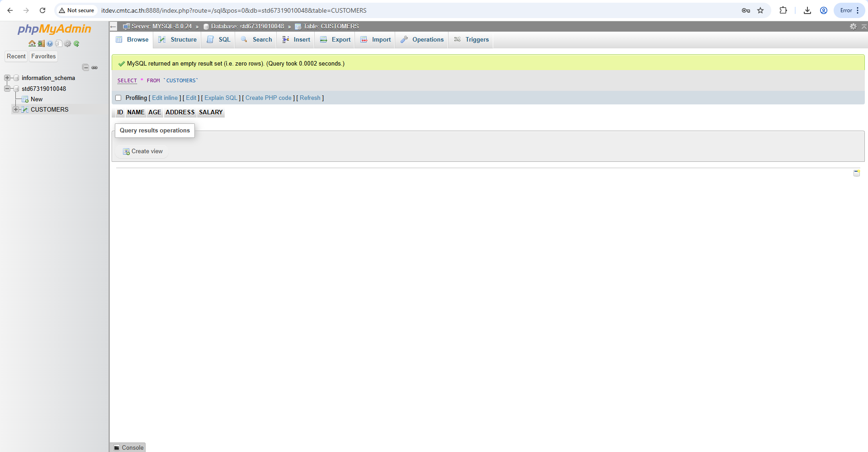
Task: Expand the CUSTOMERS table node
Action: (16, 109)
